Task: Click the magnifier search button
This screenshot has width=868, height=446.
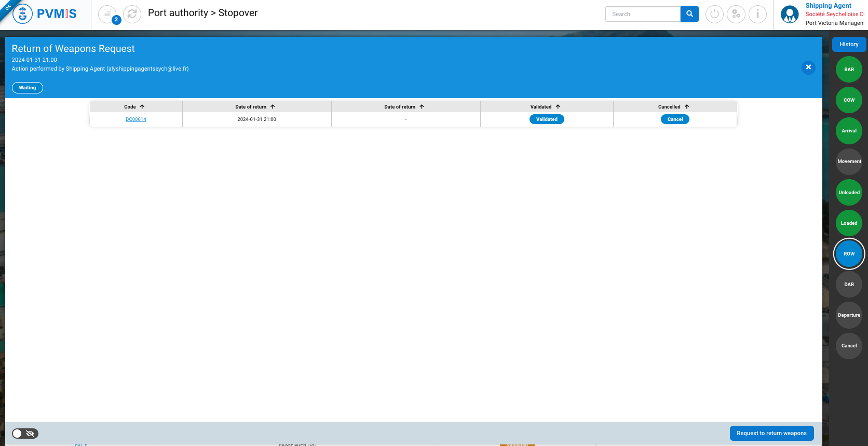Action: (x=689, y=14)
